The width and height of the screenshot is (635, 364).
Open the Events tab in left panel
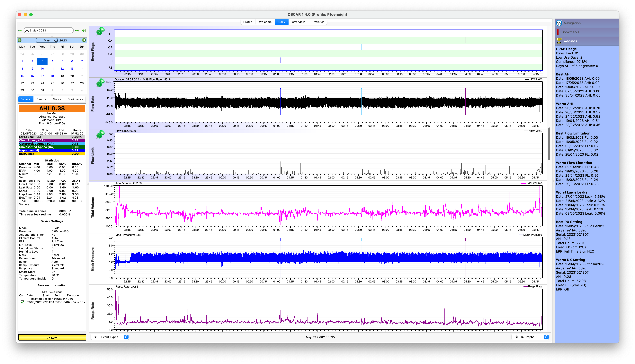tap(41, 99)
